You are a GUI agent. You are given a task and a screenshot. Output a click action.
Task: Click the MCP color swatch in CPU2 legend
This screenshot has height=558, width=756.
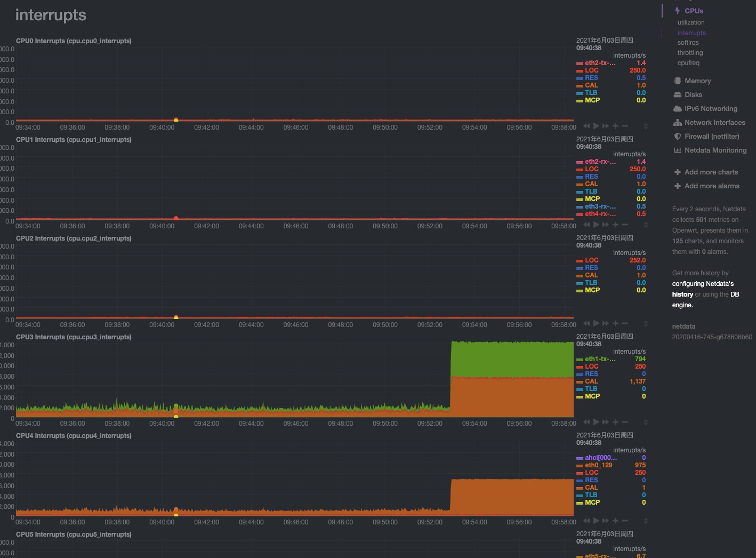pos(580,291)
